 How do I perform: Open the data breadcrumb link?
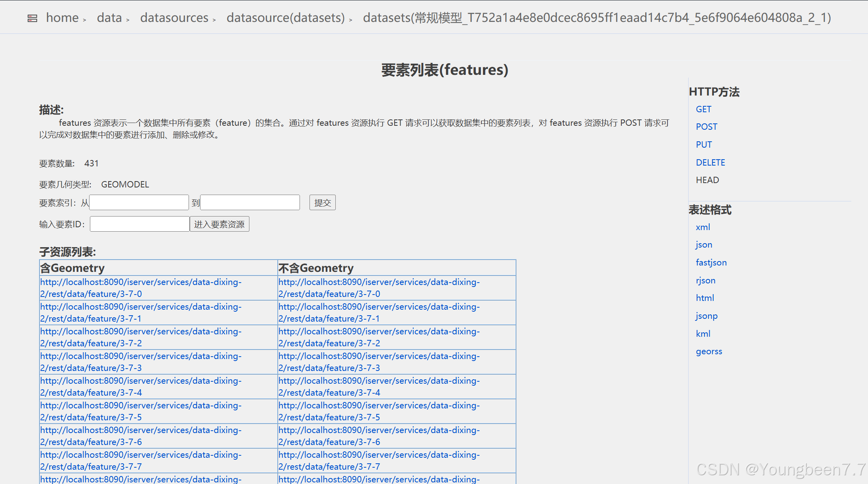(x=109, y=18)
